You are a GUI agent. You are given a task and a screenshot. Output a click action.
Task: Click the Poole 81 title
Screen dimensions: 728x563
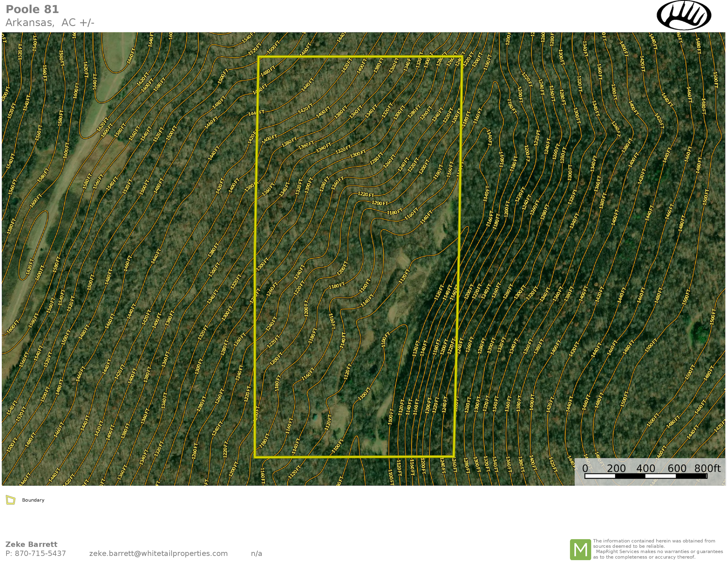[x=32, y=9]
